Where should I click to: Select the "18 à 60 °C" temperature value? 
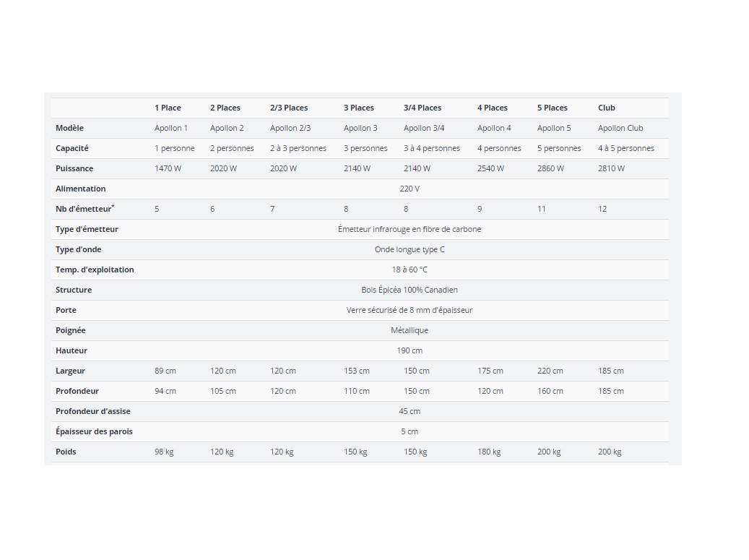click(409, 270)
